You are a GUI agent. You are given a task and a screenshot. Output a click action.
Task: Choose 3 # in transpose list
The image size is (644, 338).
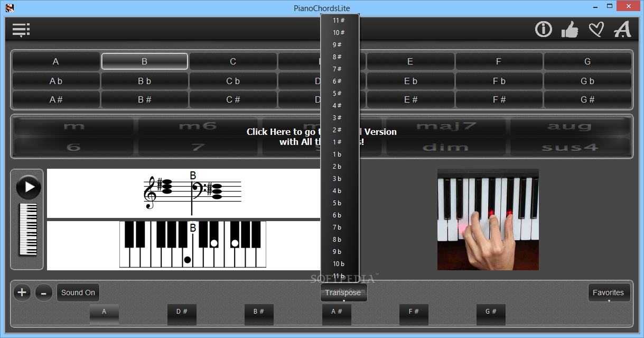click(340, 118)
